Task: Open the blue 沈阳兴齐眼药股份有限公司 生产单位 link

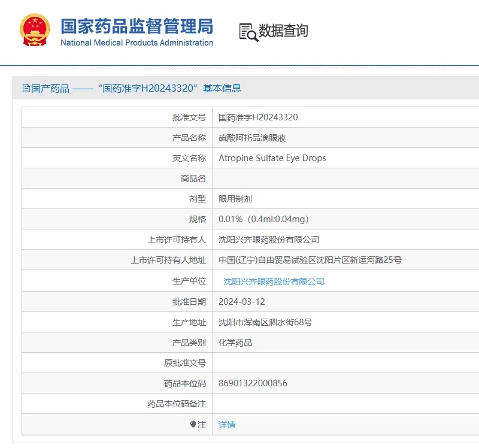Action: 274,281
